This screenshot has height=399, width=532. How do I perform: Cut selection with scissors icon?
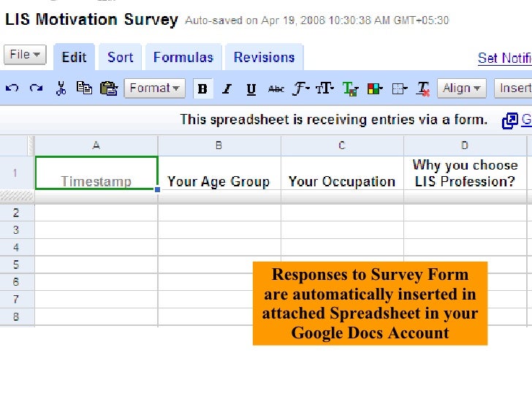point(61,88)
